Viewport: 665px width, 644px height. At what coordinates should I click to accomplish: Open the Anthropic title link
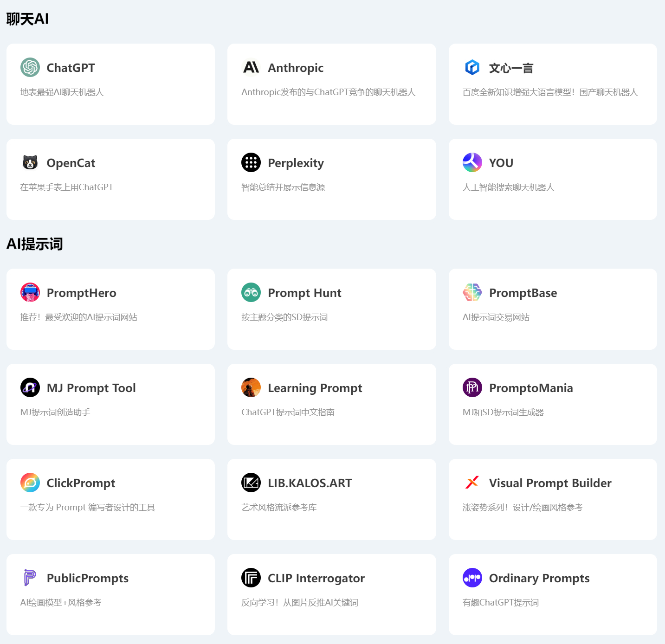tap(296, 68)
